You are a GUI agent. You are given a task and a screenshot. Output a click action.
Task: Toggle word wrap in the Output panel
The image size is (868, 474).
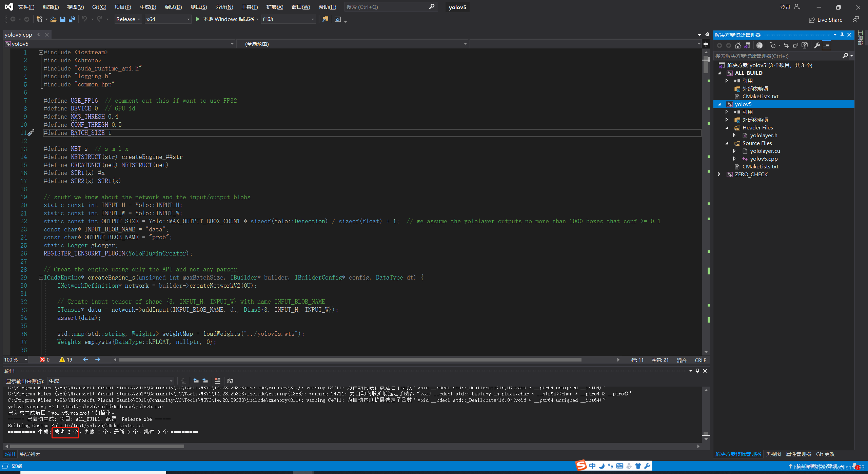[x=230, y=381]
